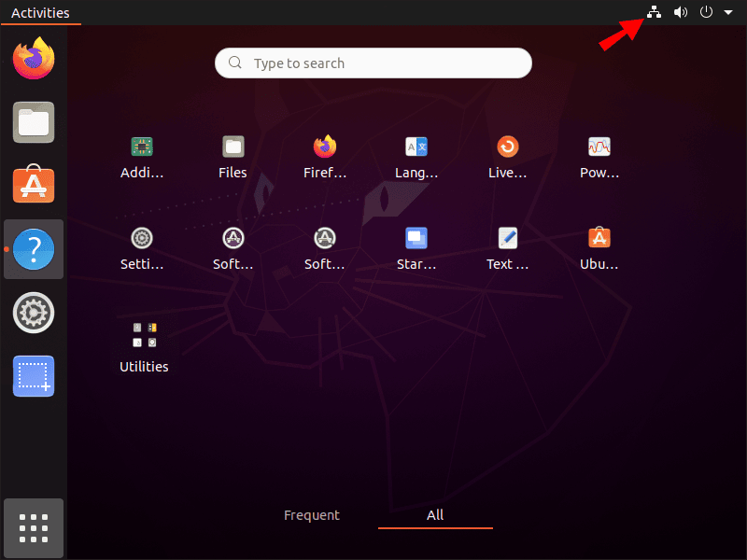
Task: Open the Help app from the dock
Action: click(34, 249)
